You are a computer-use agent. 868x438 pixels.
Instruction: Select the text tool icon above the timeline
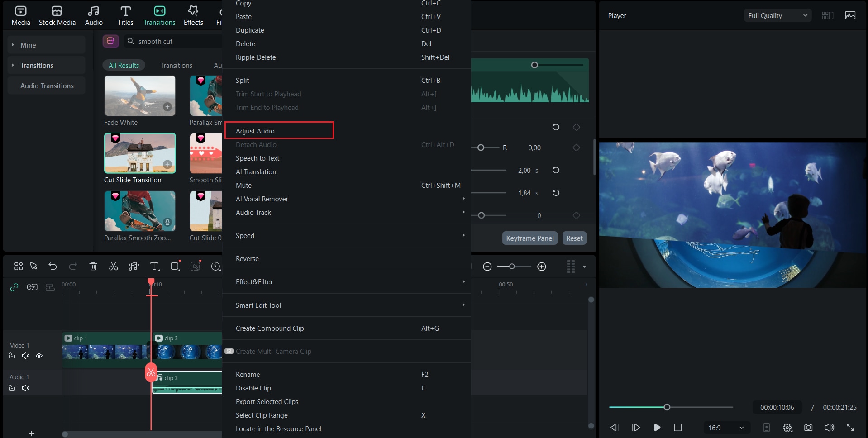154,266
